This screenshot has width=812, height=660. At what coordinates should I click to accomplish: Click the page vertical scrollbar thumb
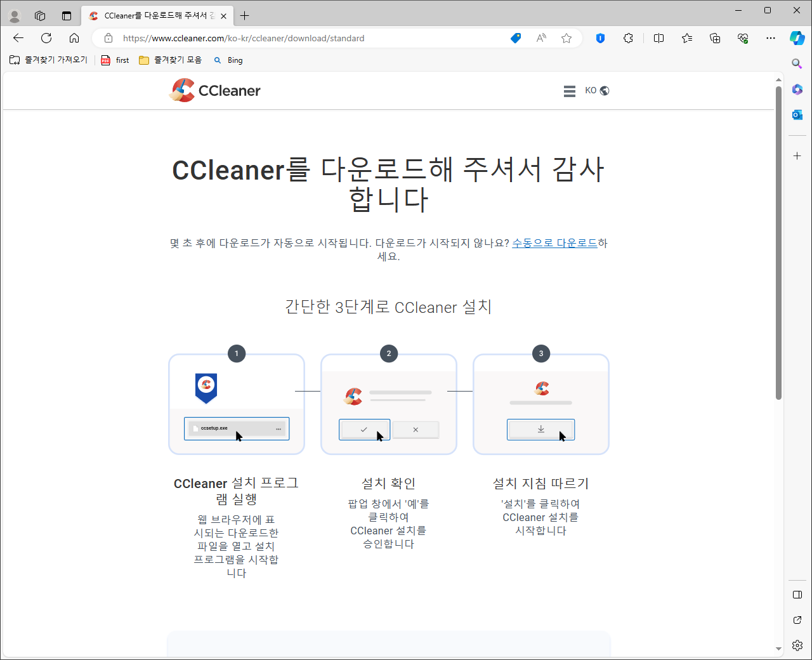(x=778, y=242)
